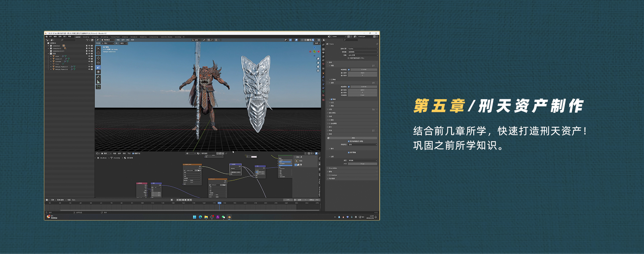644x254 pixels.
Task: Switch perspective/orthographic gizmo icon
Action: click(318, 71)
